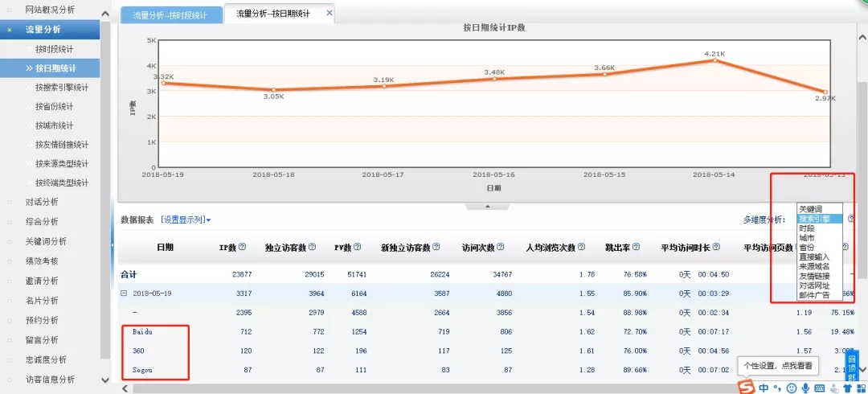Click the help icon beside 平均访问时长 header
The image size is (868, 394).
click(716, 247)
